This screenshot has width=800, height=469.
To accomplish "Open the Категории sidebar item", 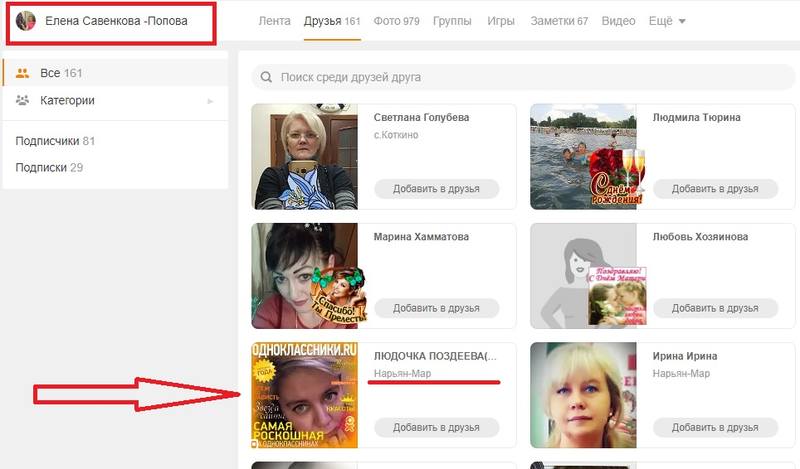I will 115,101.
